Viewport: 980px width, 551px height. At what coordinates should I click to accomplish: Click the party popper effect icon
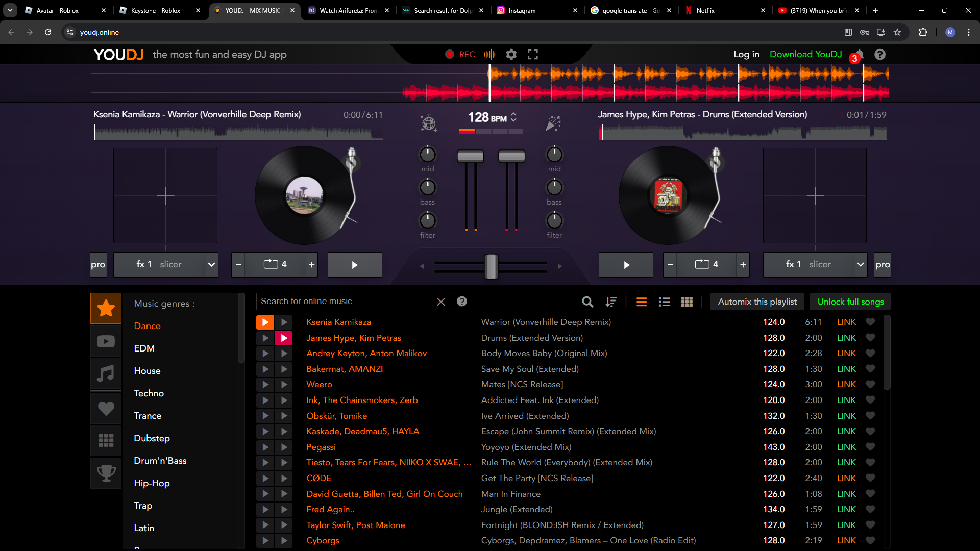[553, 123]
